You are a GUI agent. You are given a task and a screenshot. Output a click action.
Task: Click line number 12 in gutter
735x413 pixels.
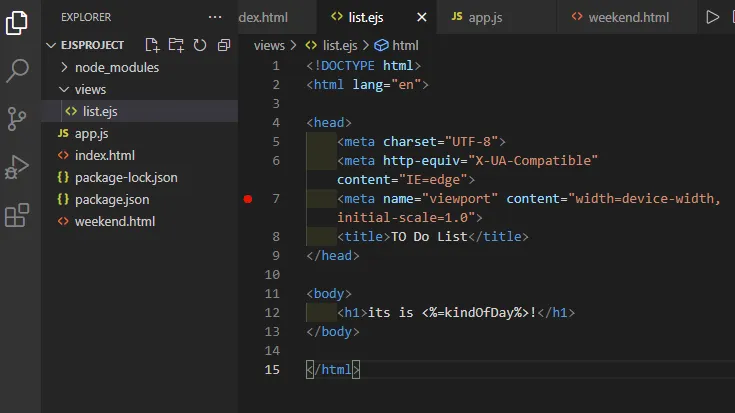click(272, 313)
